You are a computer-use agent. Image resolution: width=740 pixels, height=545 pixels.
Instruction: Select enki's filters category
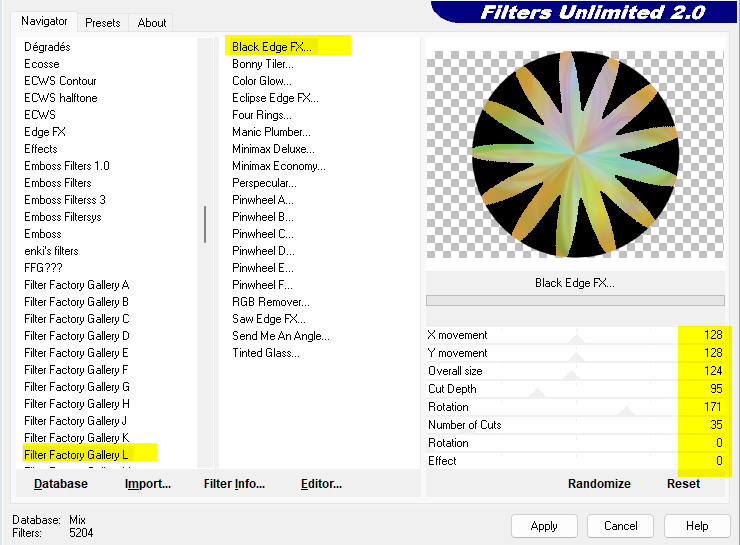(51, 251)
